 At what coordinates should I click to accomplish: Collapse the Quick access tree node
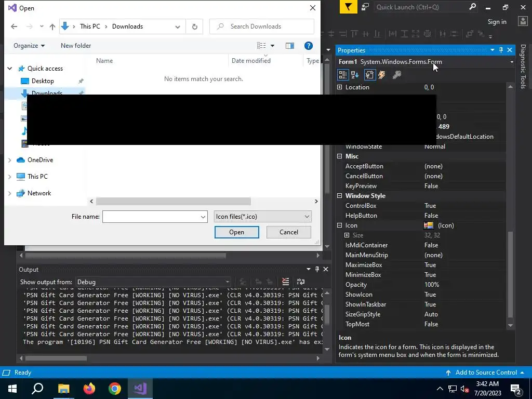[10, 69]
